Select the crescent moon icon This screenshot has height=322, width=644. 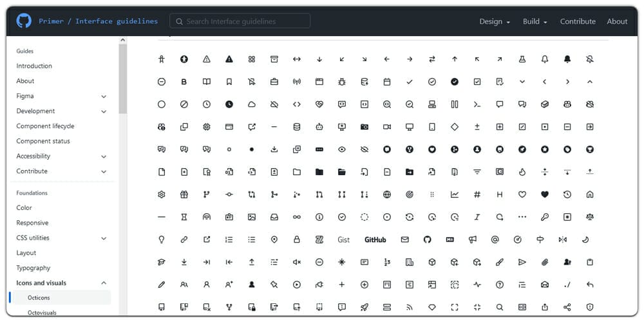[585, 240]
